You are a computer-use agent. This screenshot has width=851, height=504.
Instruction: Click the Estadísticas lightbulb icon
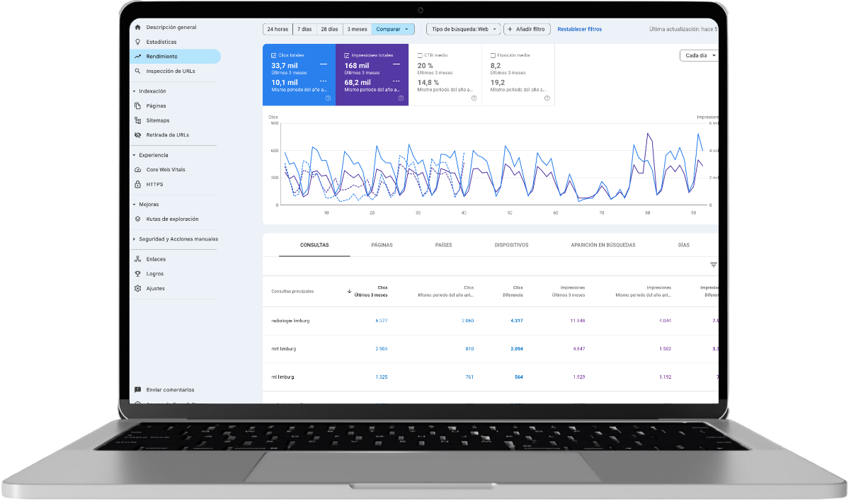coord(137,42)
